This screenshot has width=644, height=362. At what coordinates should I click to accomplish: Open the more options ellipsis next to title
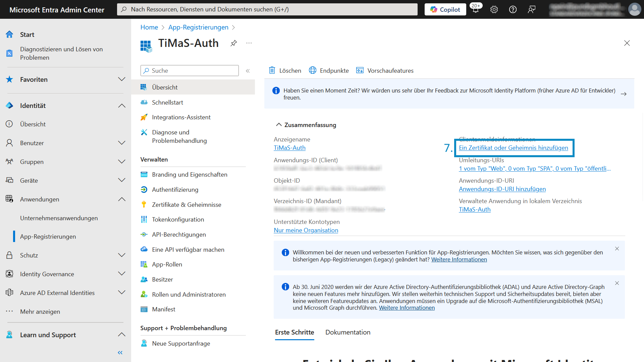(x=249, y=43)
